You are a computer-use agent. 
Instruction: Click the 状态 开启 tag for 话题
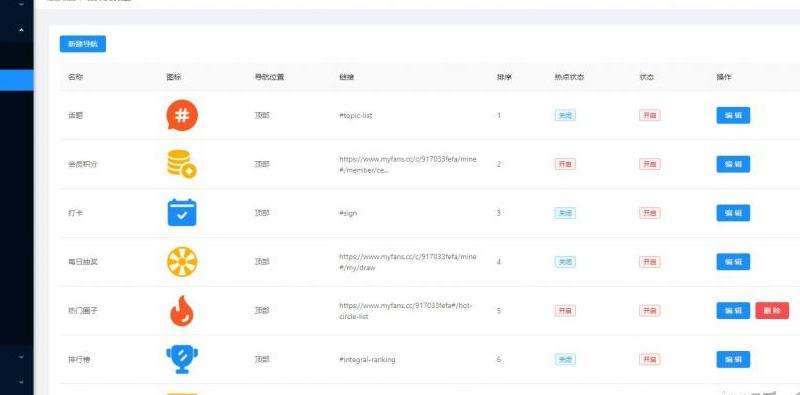click(649, 115)
